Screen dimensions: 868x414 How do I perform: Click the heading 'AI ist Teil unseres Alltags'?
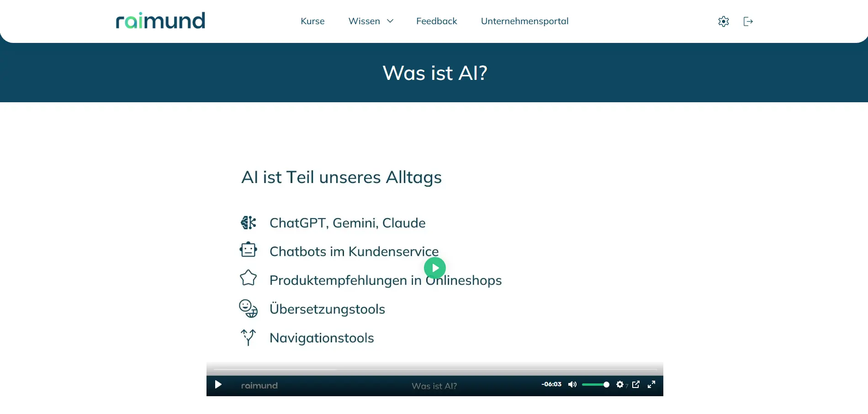[341, 178]
